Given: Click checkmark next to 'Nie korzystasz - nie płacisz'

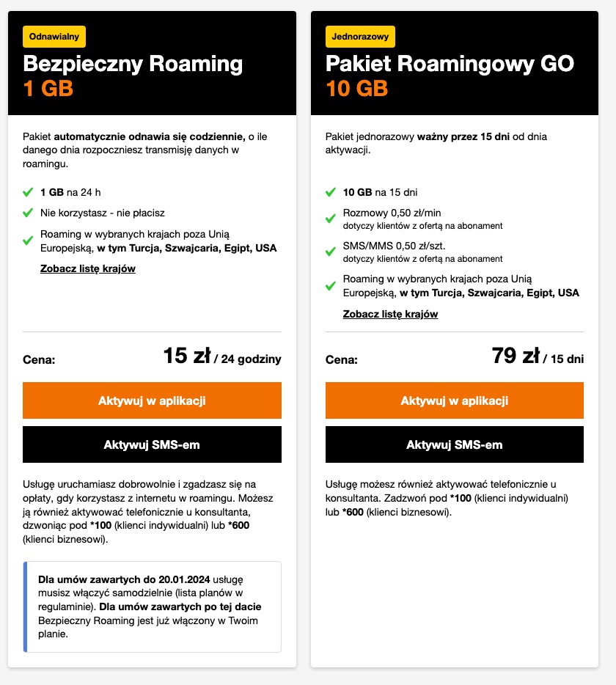Looking at the screenshot, I should click(x=28, y=213).
